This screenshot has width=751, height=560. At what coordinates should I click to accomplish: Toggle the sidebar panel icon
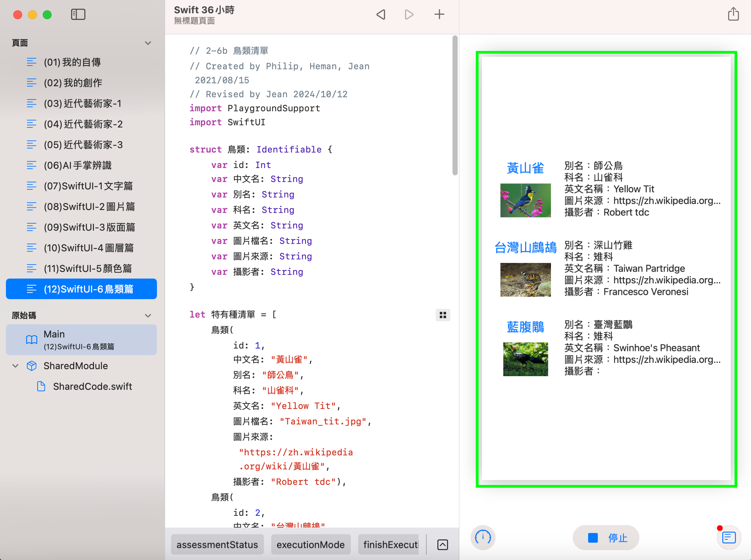(x=78, y=15)
